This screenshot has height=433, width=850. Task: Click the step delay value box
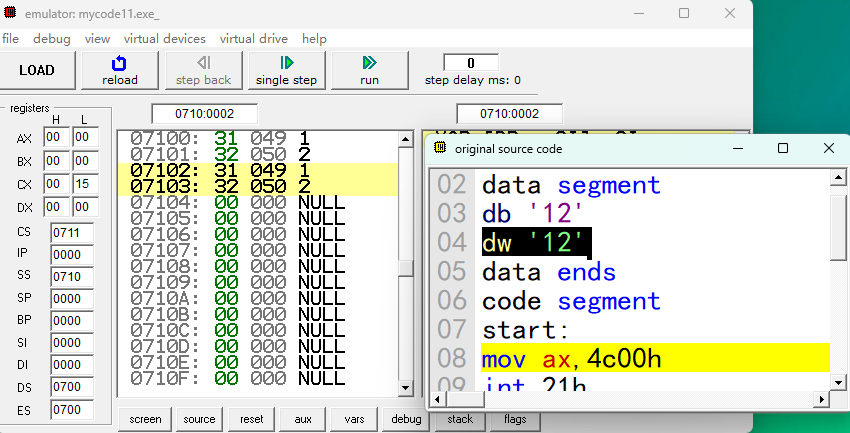[x=471, y=63]
